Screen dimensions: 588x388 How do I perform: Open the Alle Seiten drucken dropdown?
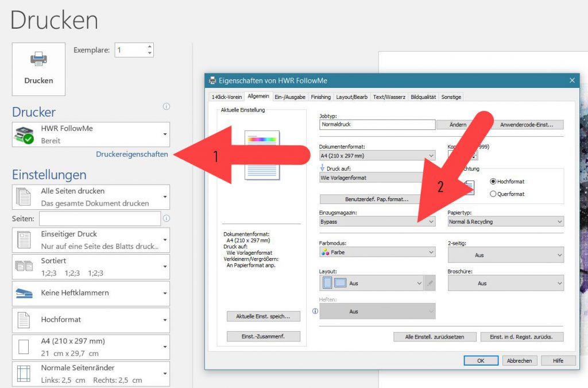tap(91, 197)
